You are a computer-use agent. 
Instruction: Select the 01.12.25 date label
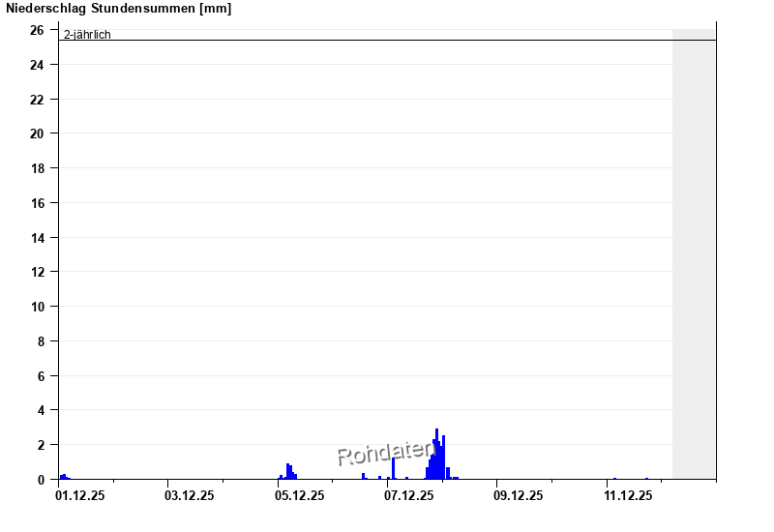[79, 496]
